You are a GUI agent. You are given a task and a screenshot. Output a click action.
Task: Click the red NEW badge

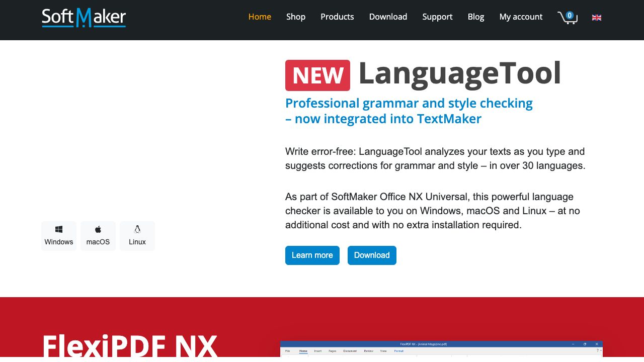(x=317, y=75)
